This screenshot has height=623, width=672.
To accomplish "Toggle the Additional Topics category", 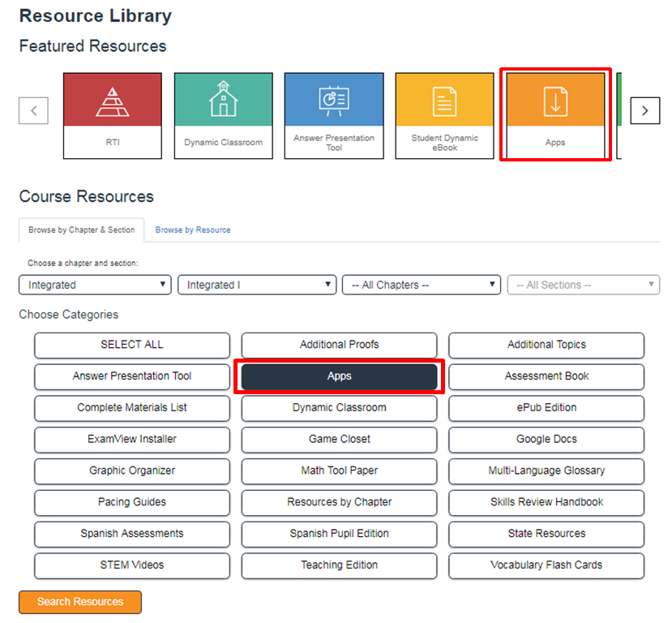I will tap(546, 345).
